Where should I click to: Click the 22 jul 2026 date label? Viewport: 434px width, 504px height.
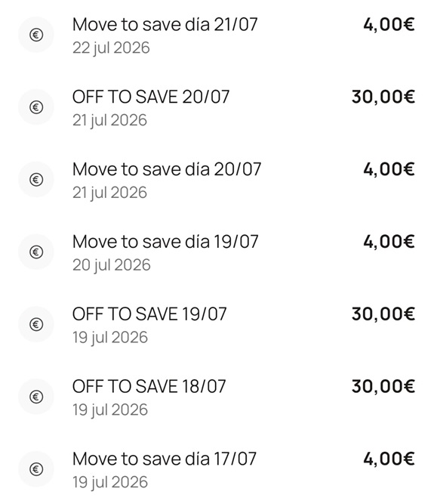click(x=111, y=48)
